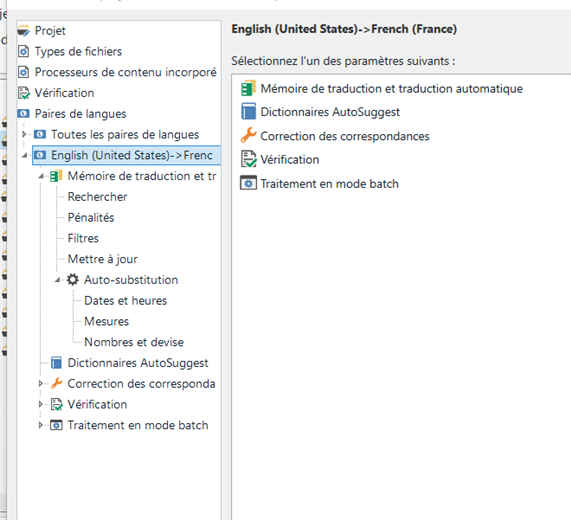Click the nested Vérification icon under language pair
Image resolution: width=571 pixels, height=520 pixels.
pos(56,405)
